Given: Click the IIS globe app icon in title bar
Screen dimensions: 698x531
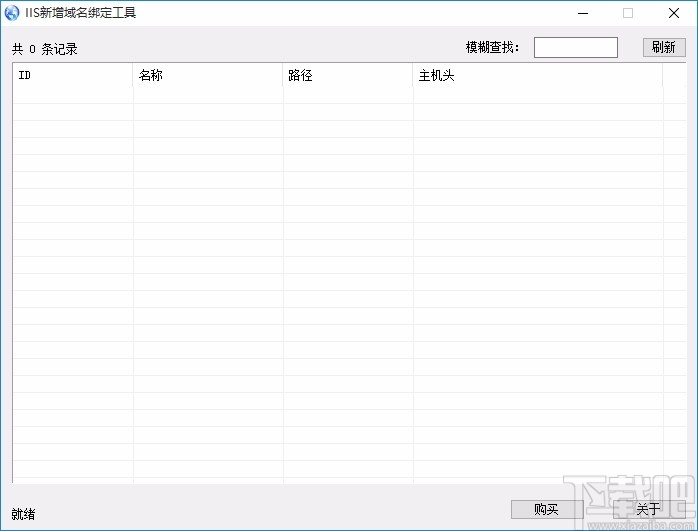Looking at the screenshot, I should (12, 12).
